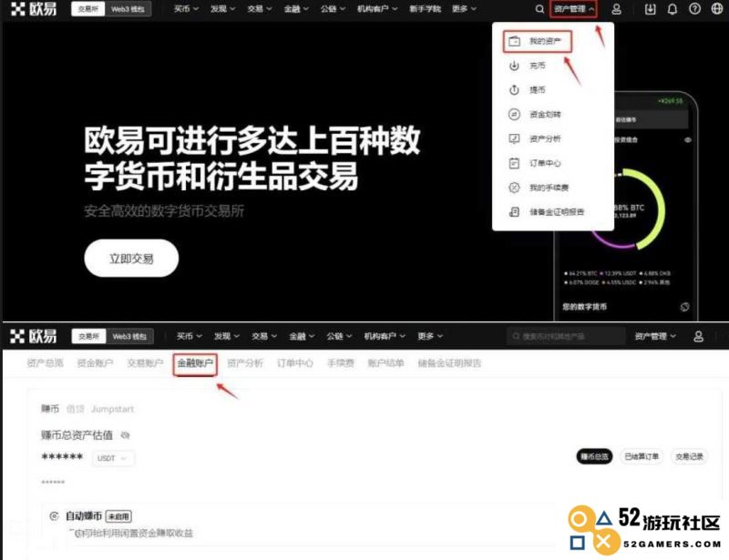The height and width of the screenshot is (560, 729).
Task: Open the 储备金证明报告 tab in the lower page
Action: point(449,363)
